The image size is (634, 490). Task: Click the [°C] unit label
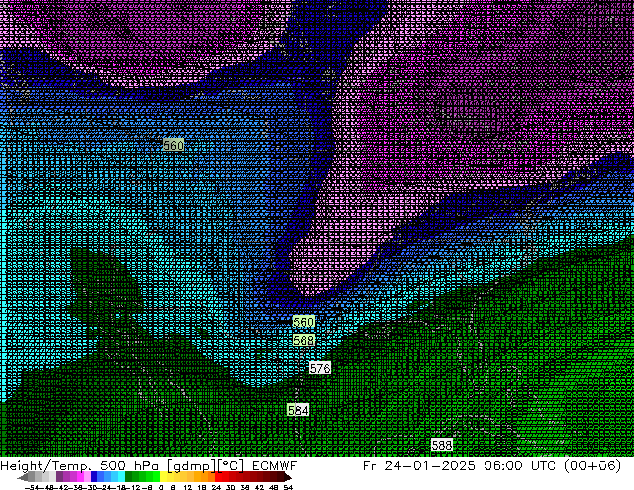tap(230, 466)
